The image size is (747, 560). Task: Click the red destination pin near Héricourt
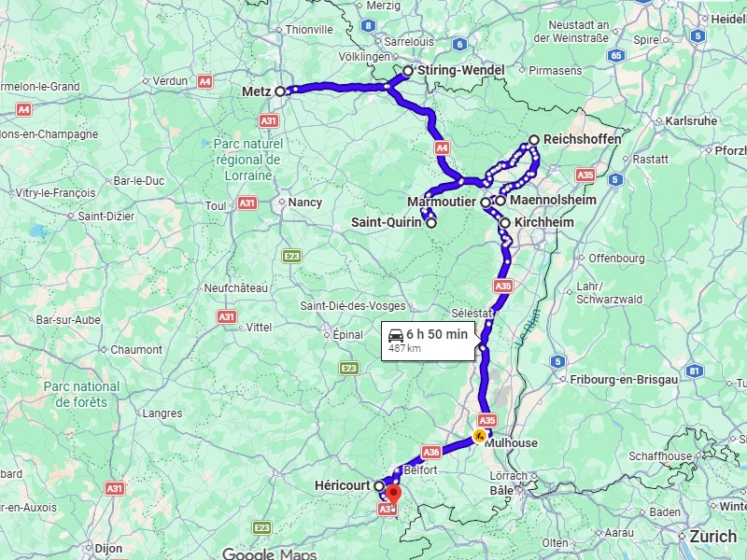click(393, 495)
